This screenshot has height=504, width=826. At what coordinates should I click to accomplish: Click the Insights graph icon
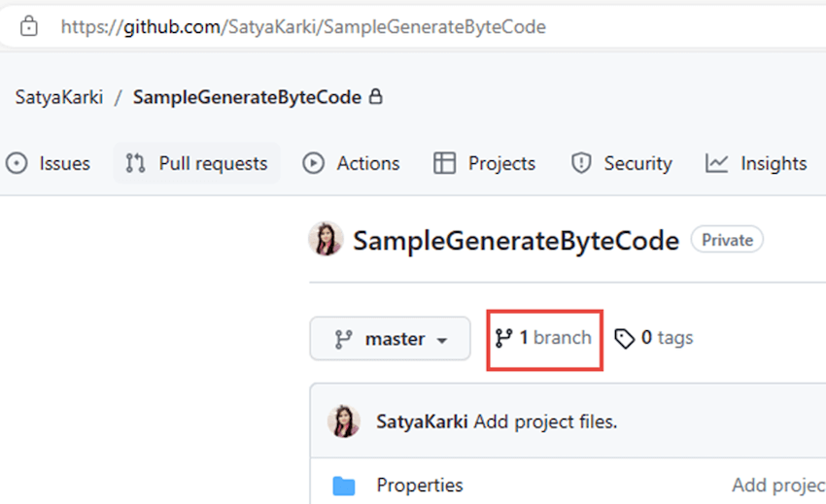coord(716,163)
